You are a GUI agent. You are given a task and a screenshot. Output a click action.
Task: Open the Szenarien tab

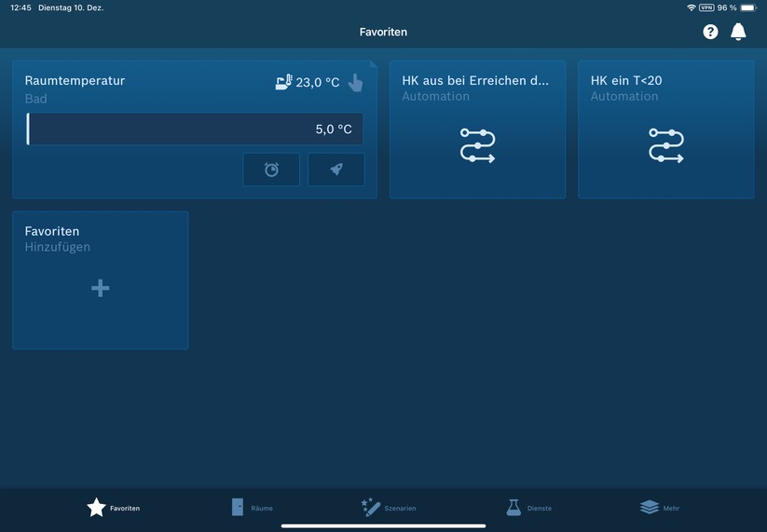[x=388, y=507]
